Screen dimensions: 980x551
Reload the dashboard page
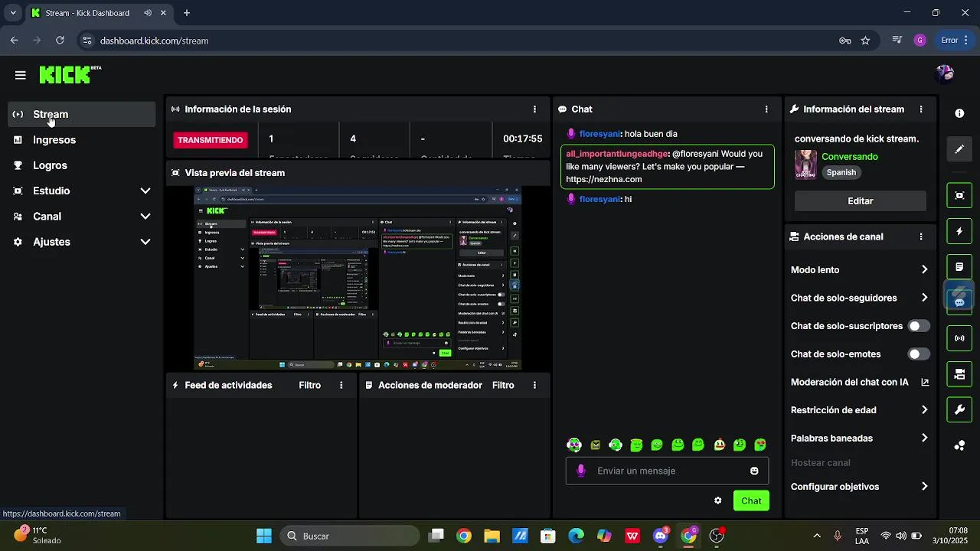pos(60,41)
